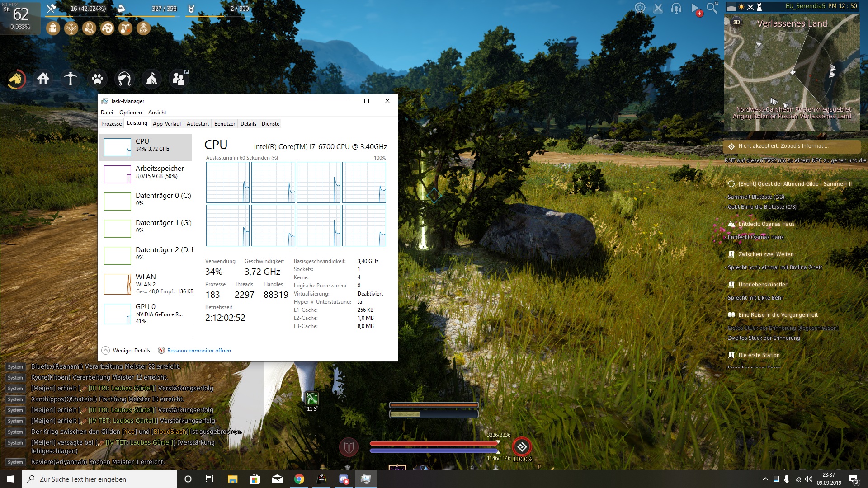868x488 pixels.
Task: Open the pet paw icon
Action: click(97, 79)
